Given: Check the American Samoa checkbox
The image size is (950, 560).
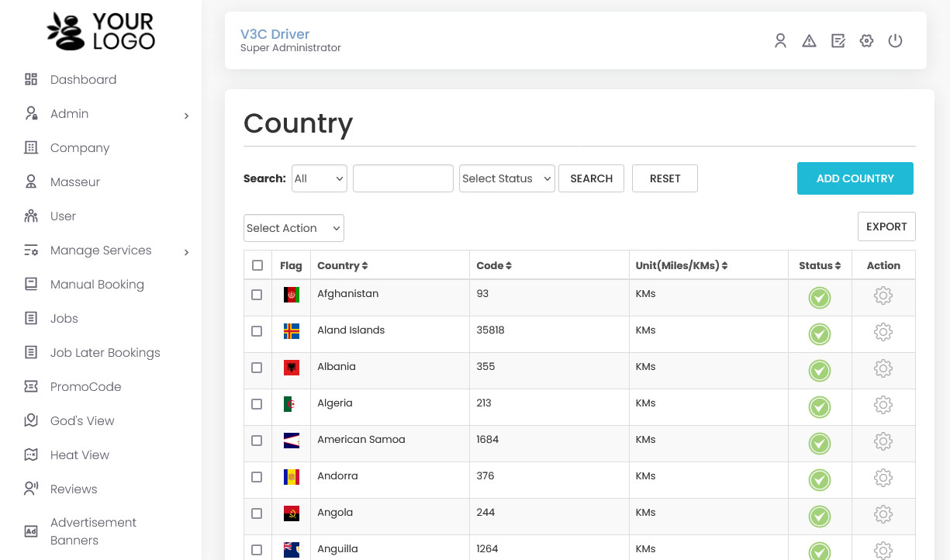Looking at the screenshot, I should point(257,441).
